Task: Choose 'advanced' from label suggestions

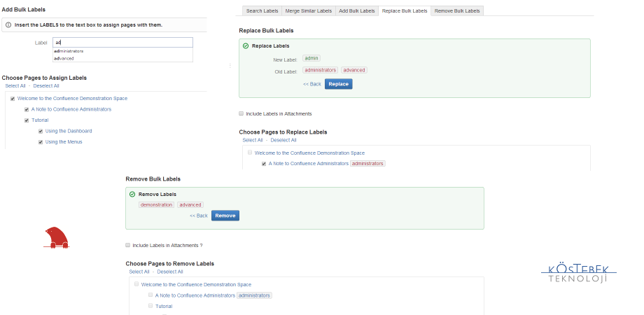Action: pos(64,58)
